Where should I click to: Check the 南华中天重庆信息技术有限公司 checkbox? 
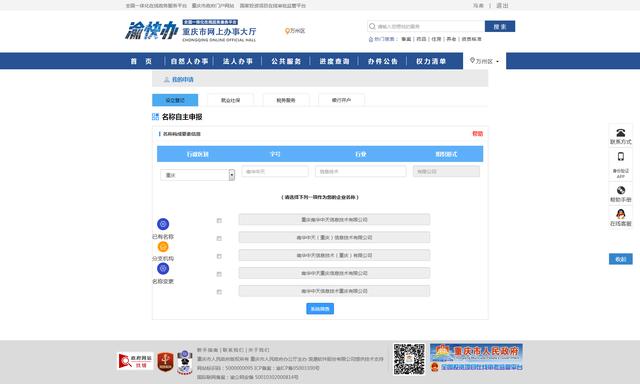(x=219, y=274)
